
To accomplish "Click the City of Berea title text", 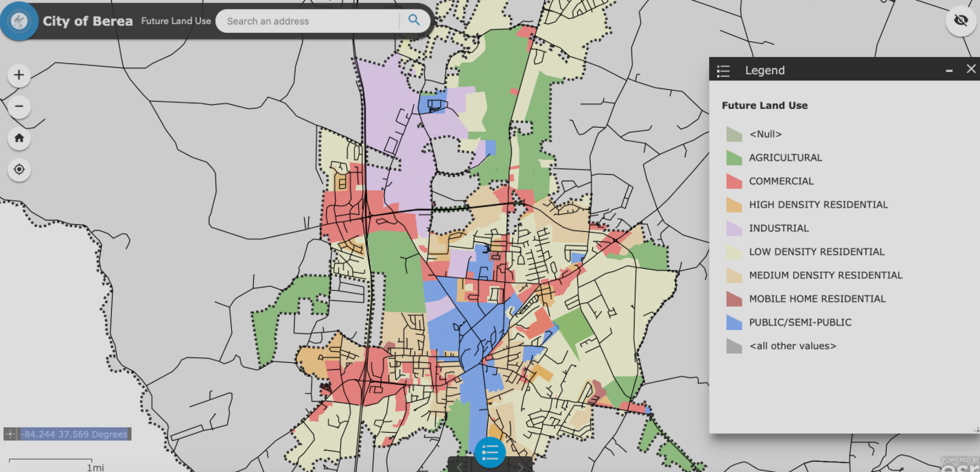I will click(x=88, y=21).
